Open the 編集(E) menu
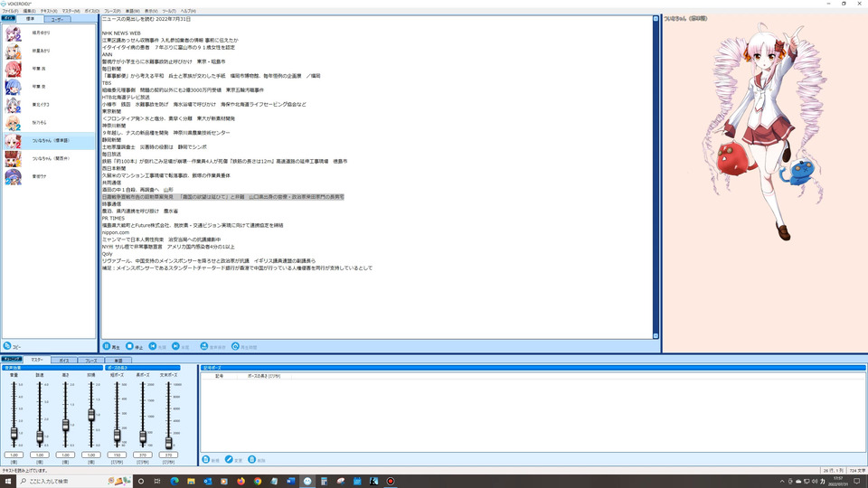The width and height of the screenshot is (868, 488). click(29, 11)
